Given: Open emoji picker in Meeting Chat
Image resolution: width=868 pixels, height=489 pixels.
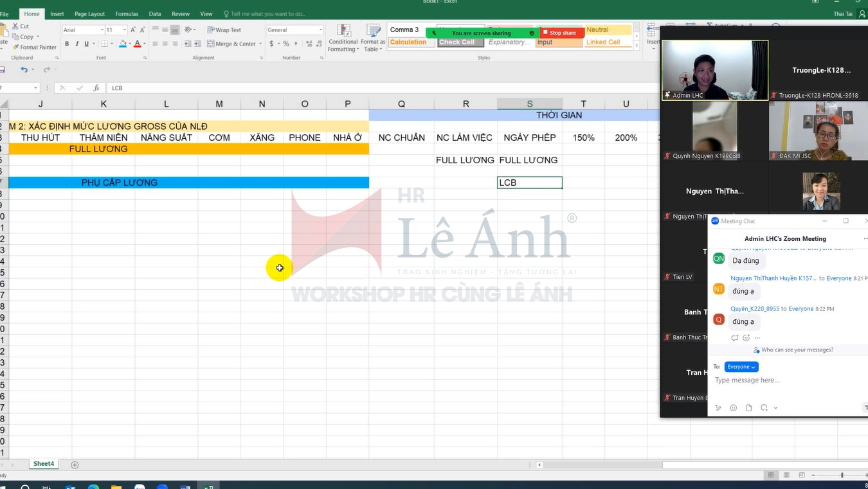Looking at the screenshot, I should (733, 408).
